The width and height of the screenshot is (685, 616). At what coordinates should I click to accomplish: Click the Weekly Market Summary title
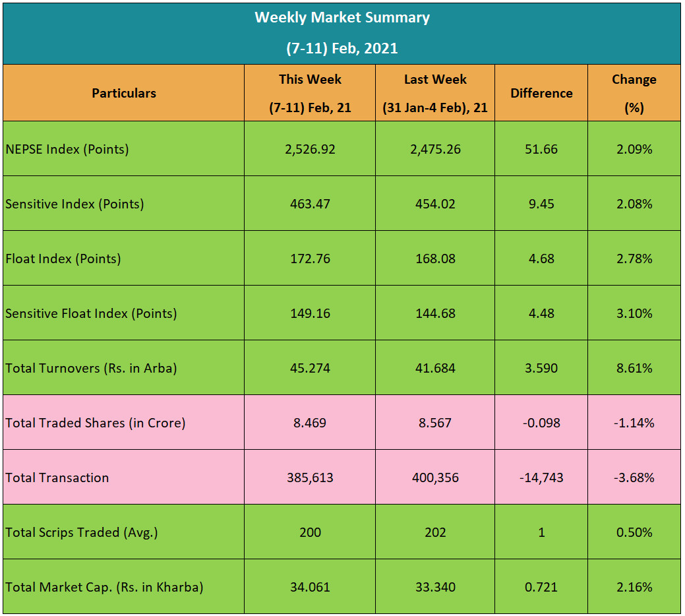(x=342, y=18)
